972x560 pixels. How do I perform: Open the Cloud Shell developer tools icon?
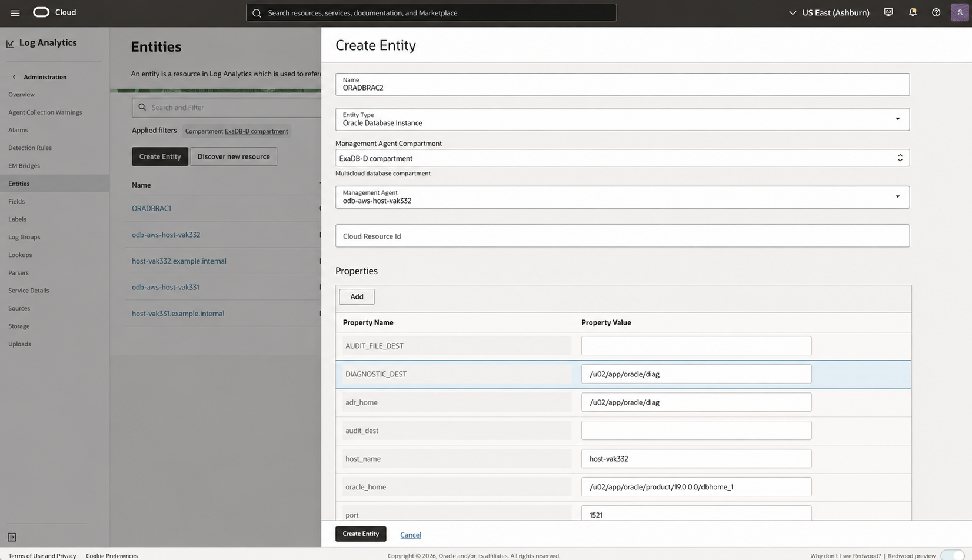point(888,12)
